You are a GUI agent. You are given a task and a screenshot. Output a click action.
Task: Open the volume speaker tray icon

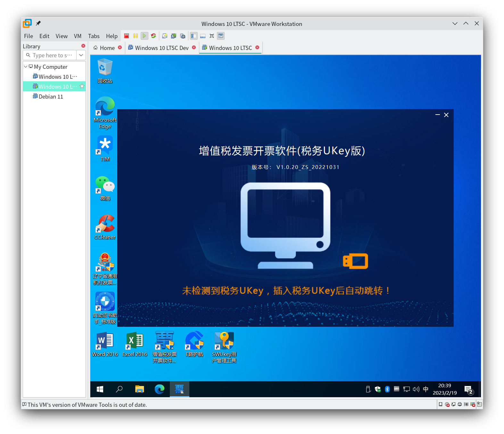point(416,389)
